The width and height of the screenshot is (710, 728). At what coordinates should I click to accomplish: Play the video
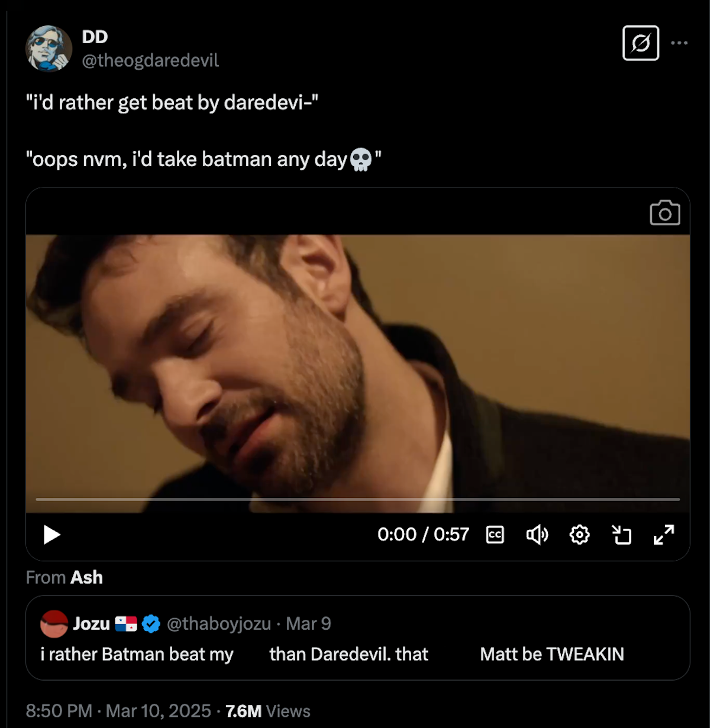pos(52,535)
